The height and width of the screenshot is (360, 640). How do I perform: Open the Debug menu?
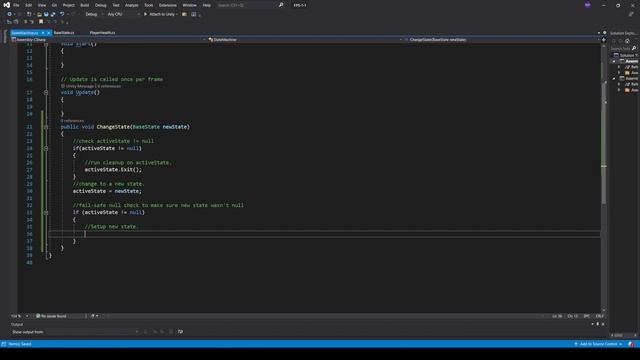pos(100,5)
